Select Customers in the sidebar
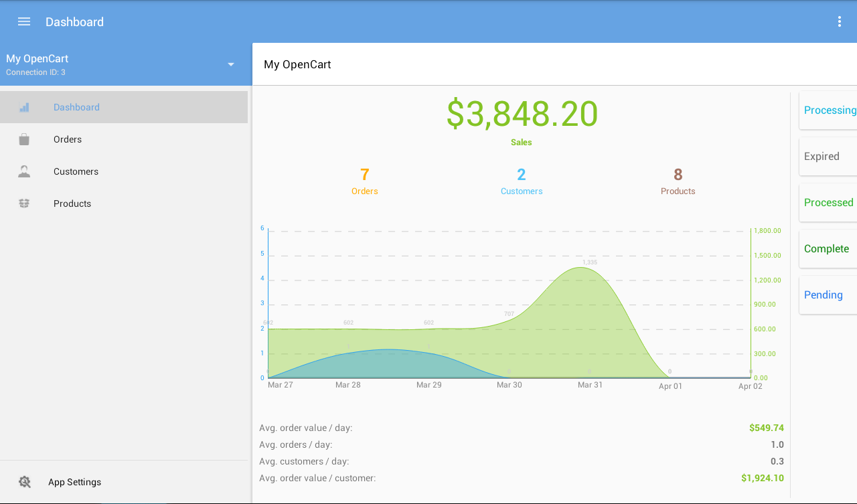The image size is (857, 504). tap(124, 171)
